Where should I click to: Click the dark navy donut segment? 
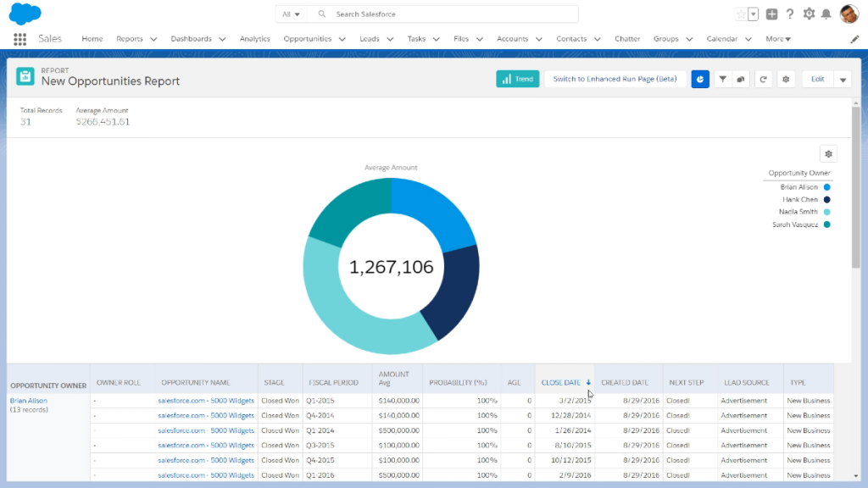tap(457, 288)
